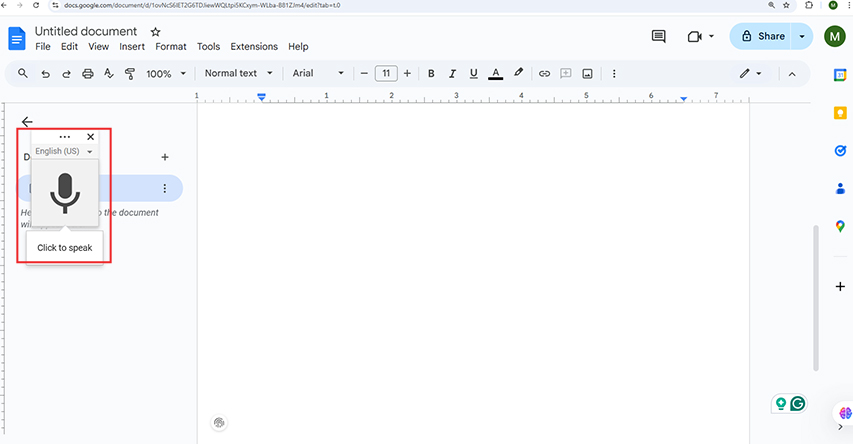Open the Help menu

[x=298, y=47]
